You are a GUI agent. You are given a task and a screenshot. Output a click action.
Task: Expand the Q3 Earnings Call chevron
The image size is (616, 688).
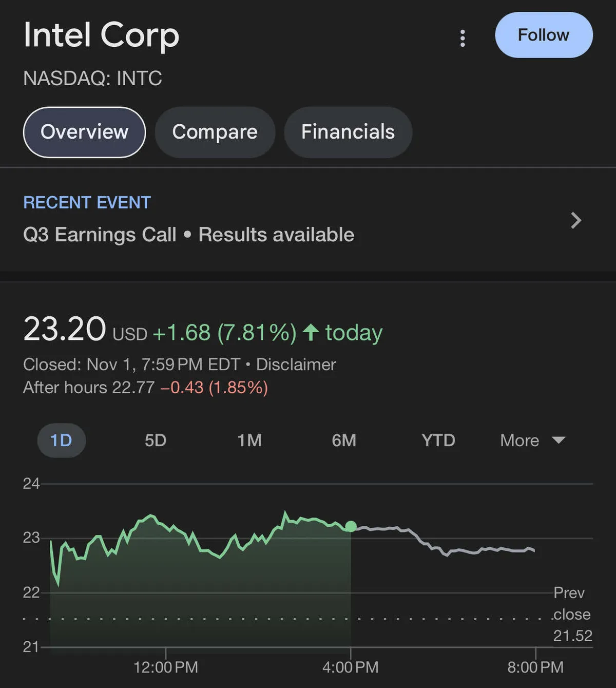[x=576, y=220]
